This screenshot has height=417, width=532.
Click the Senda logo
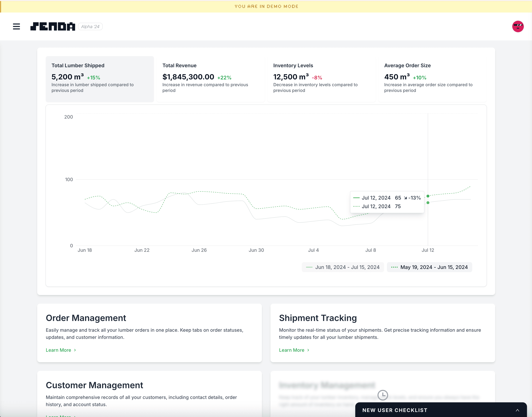[x=53, y=26]
